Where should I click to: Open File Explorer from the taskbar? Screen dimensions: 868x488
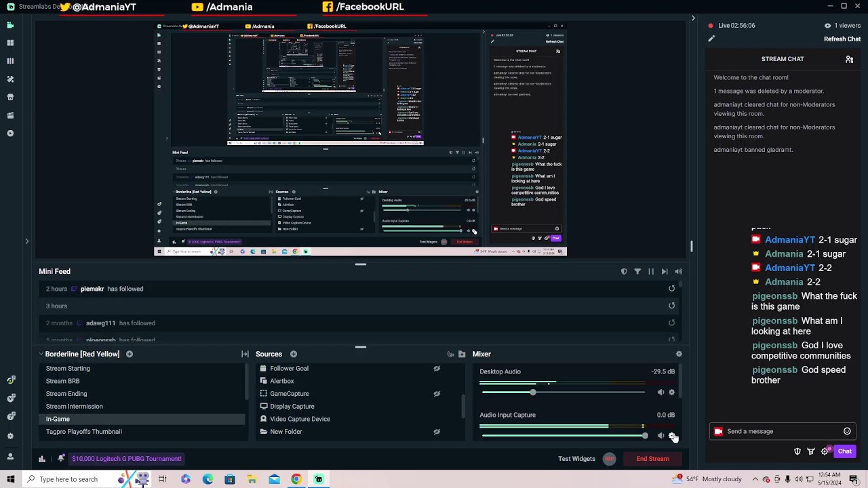[x=252, y=479]
